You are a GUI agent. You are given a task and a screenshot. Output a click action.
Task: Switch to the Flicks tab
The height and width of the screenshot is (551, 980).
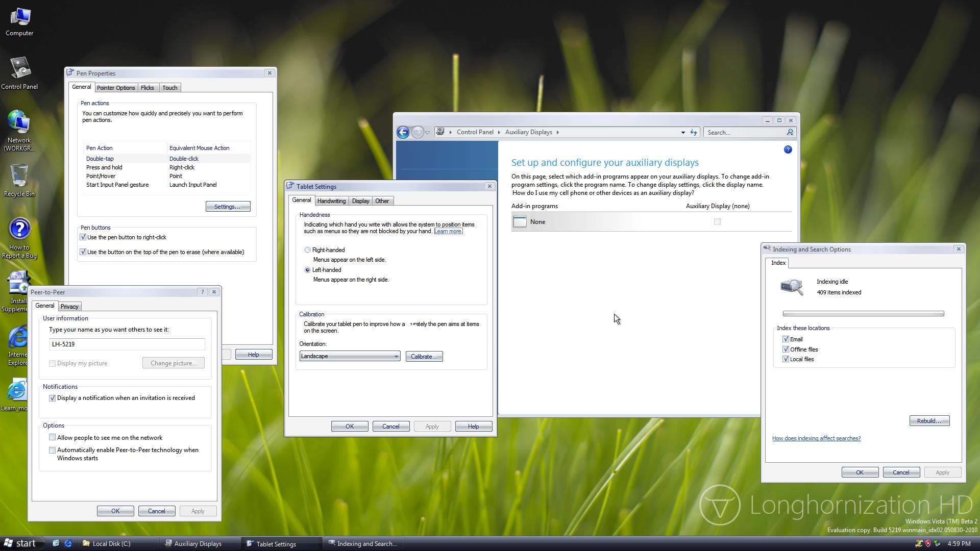pyautogui.click(x=148, y=88)
